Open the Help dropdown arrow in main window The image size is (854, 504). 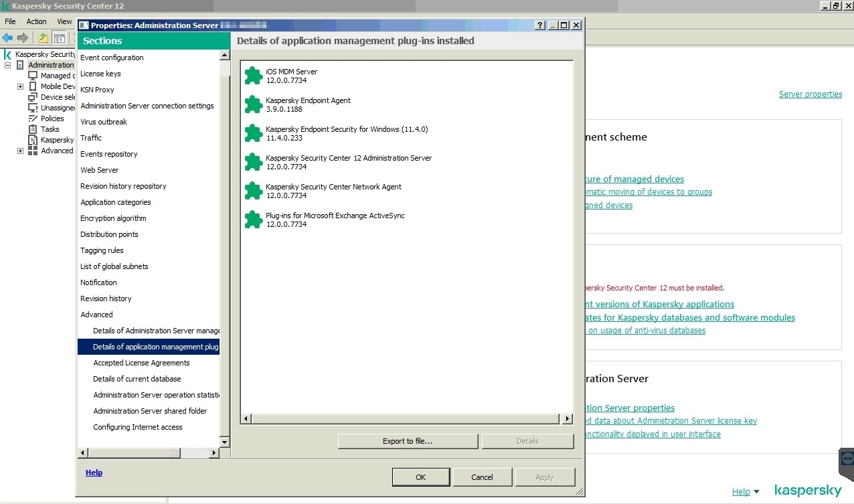tap(756, 492)
